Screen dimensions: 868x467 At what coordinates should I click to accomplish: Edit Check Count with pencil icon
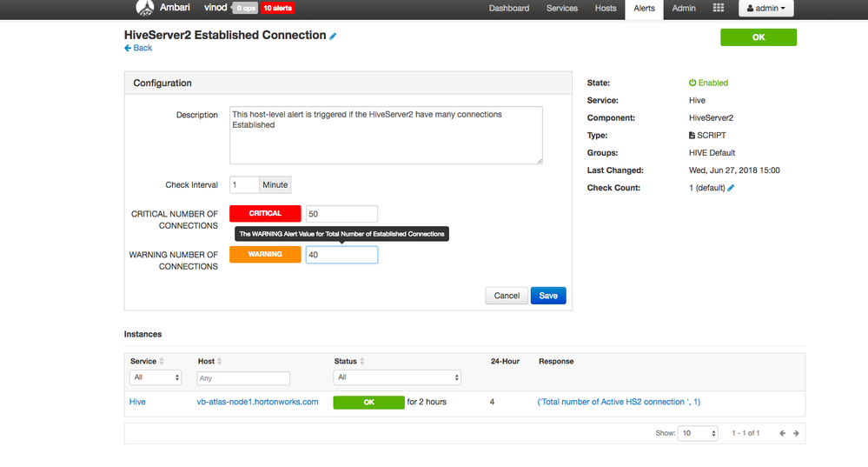[x=731, y=188]
